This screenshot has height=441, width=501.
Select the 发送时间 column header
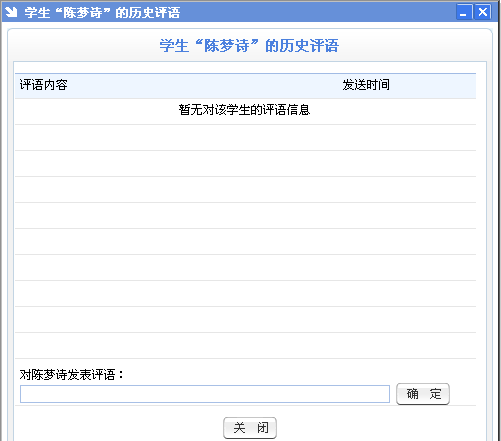(x=366, y=85)
